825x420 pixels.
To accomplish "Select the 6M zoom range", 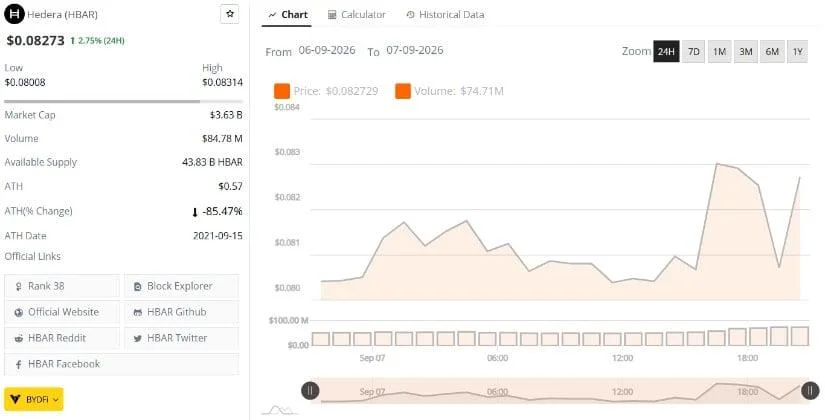I will tap(772, 52).
